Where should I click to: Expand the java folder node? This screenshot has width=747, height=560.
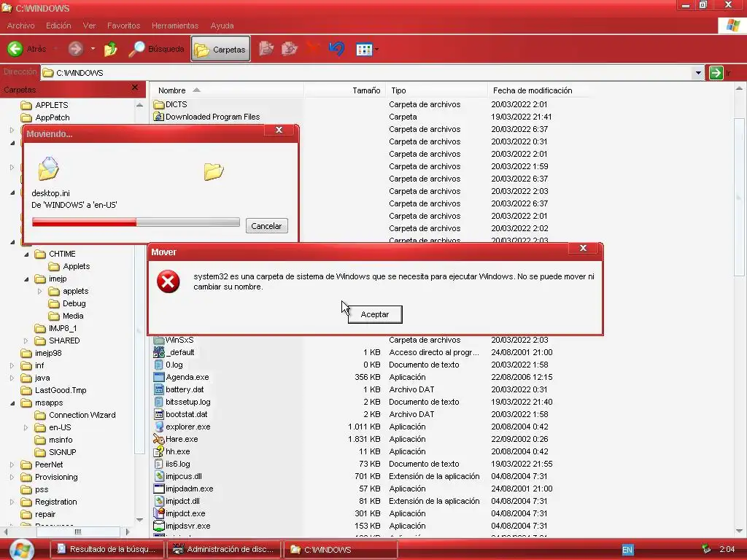pos(12,378)
